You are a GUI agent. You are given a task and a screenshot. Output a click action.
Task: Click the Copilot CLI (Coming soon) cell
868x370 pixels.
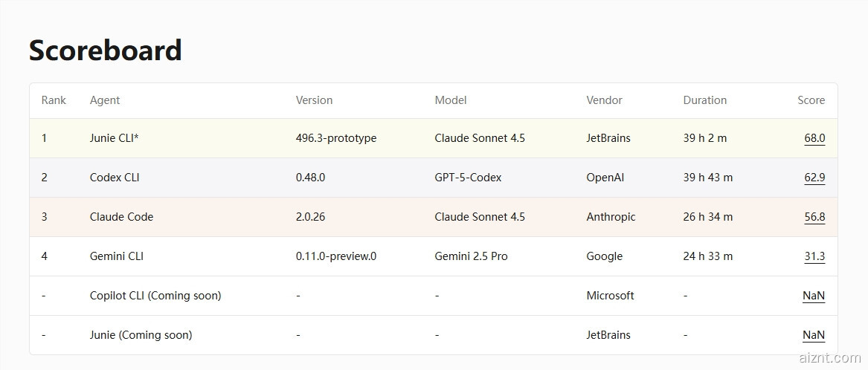(x=155, y=296)
